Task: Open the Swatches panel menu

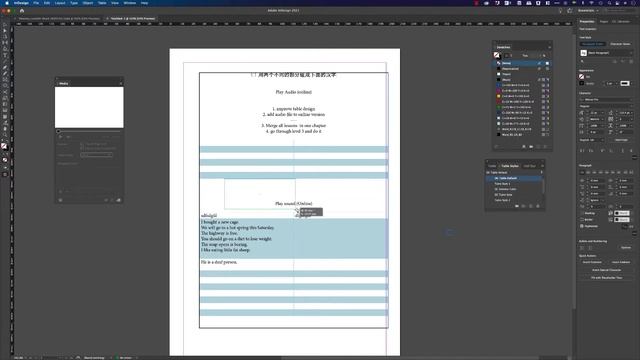Action: pos(549,47)
